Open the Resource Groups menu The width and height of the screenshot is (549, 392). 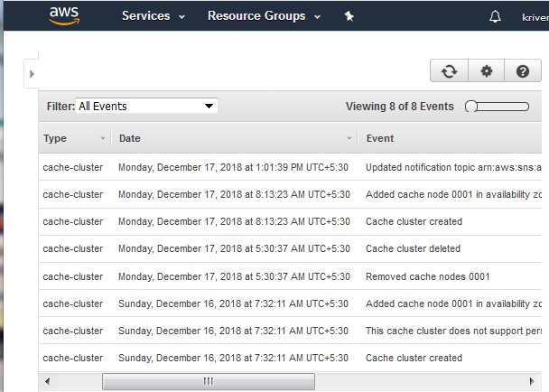264,16
